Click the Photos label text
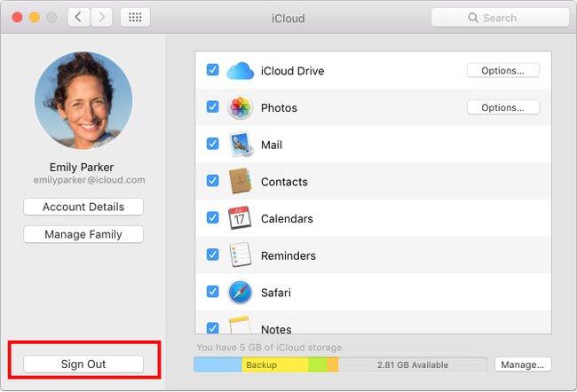This screenshot has width=577, height=392. click(x=279, y=108)
